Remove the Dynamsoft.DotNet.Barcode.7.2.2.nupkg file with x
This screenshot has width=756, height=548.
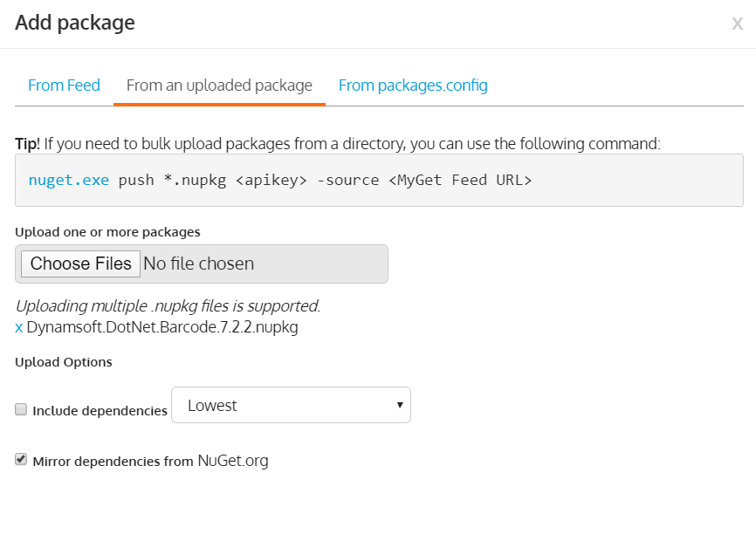pos(19,329)
